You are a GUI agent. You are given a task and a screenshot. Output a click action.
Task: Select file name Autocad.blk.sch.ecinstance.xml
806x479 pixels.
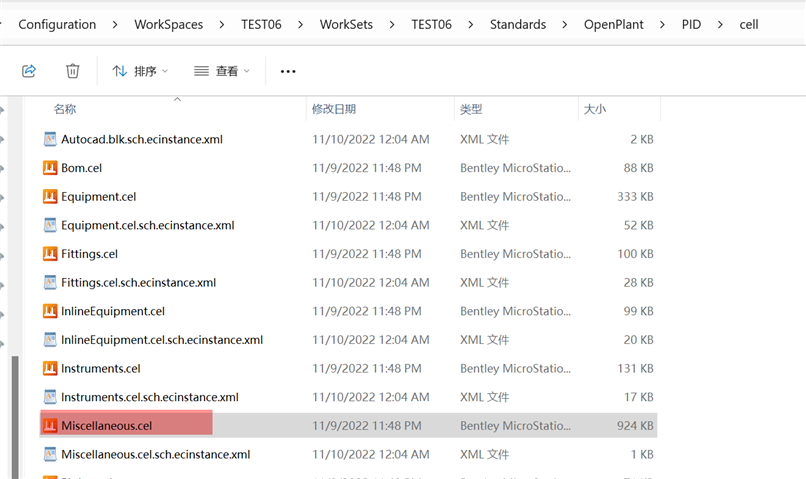coord(142,139)
